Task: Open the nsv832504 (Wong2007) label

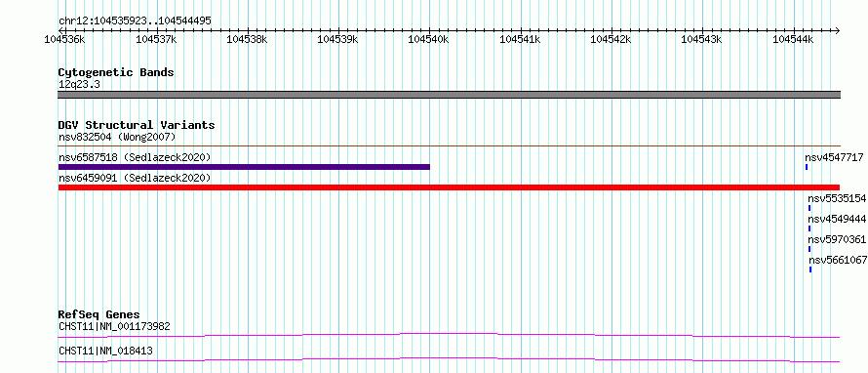Action: (x=117, y=137)
